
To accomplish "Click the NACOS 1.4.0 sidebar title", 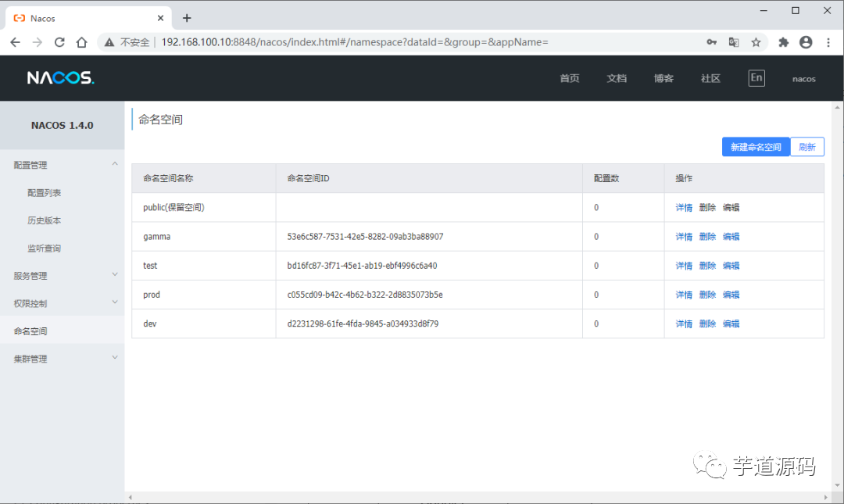I will point(62,126).
